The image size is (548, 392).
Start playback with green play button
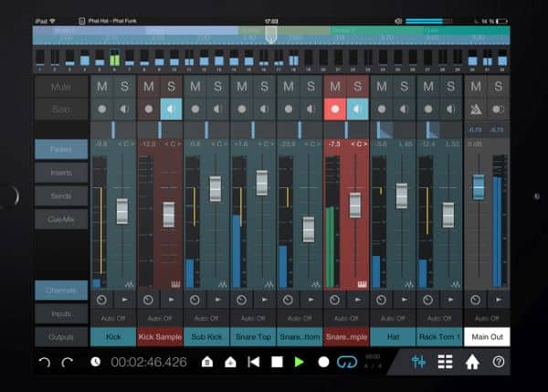[x=300, y=362]
